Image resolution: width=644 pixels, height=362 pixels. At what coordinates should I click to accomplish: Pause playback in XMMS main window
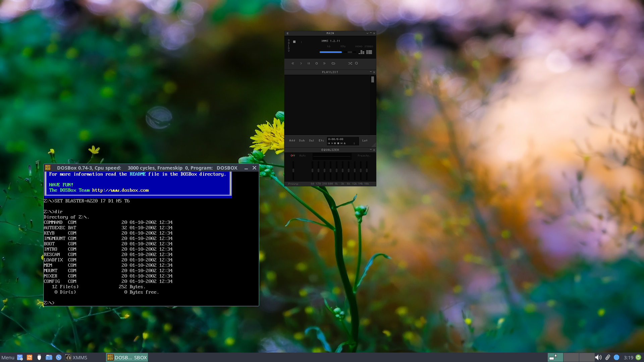click(309, 63)
